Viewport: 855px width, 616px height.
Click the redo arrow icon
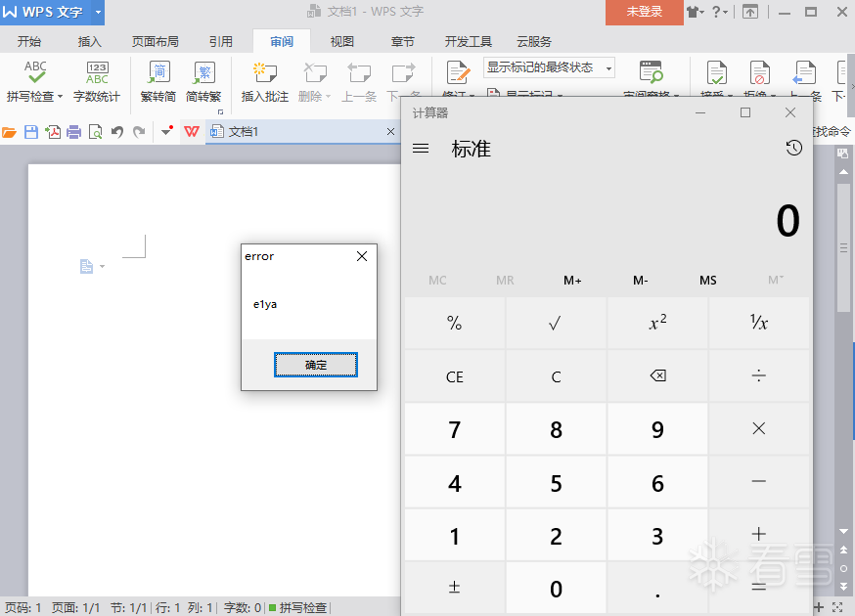coord(139,132)
